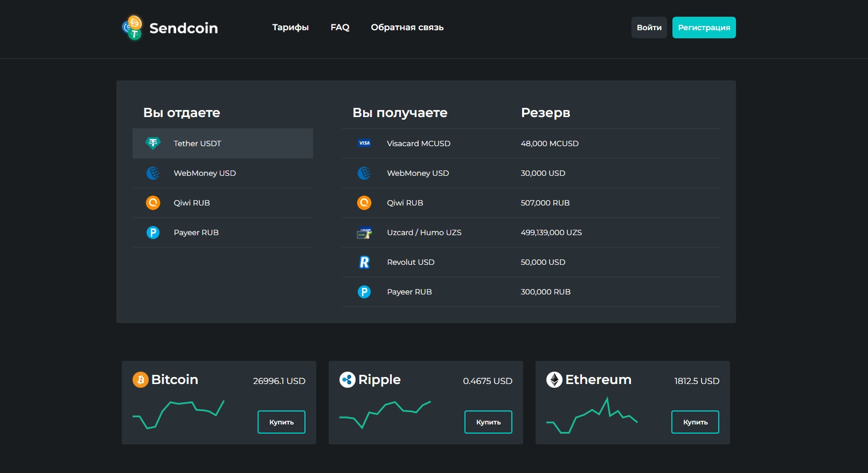The image size is (868, 473).
Task: Click the 0.4675 USD Ripple price
Action: [488, 381]
